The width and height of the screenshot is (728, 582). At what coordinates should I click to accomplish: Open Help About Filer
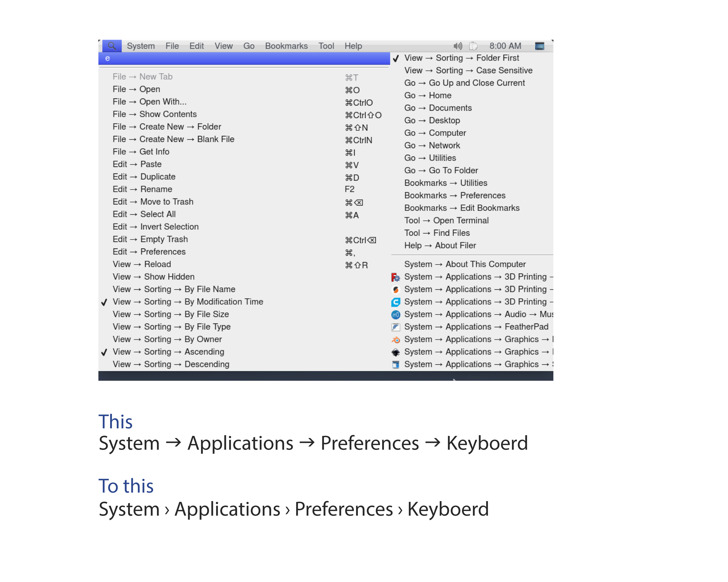tap(440, 245)
